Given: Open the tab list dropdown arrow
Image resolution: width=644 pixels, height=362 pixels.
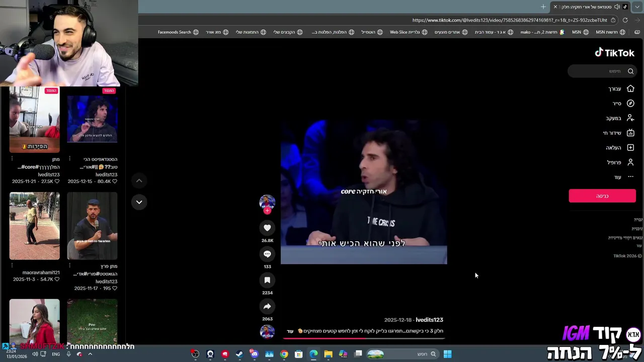Looking at the screenshot, I should coord(637,7).
